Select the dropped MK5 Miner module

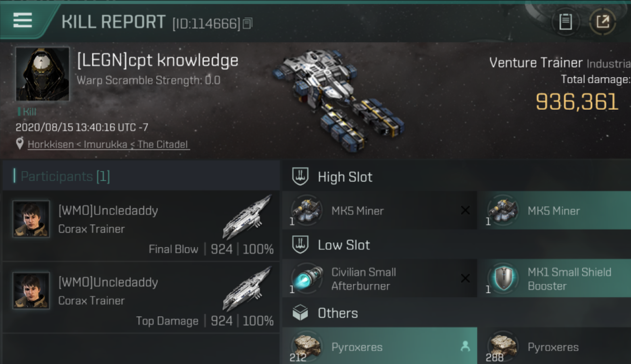click(x=555, y=211)
